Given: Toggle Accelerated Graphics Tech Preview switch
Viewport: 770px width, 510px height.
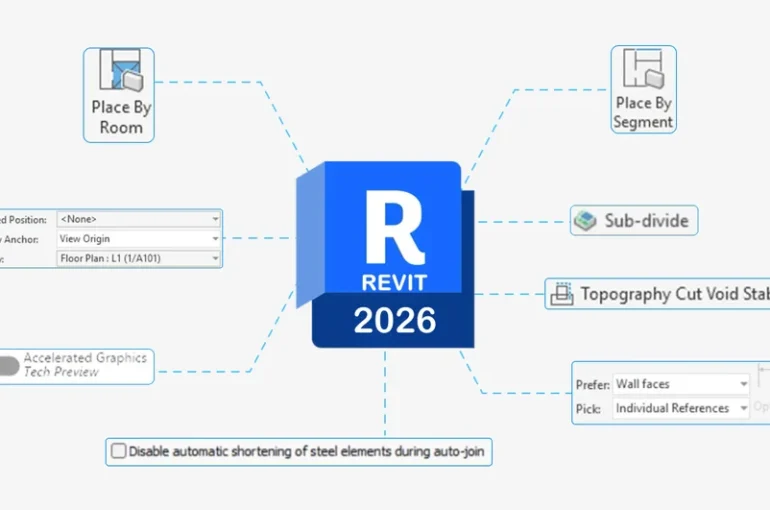Looking at the screenshot, I should [8, 366].
